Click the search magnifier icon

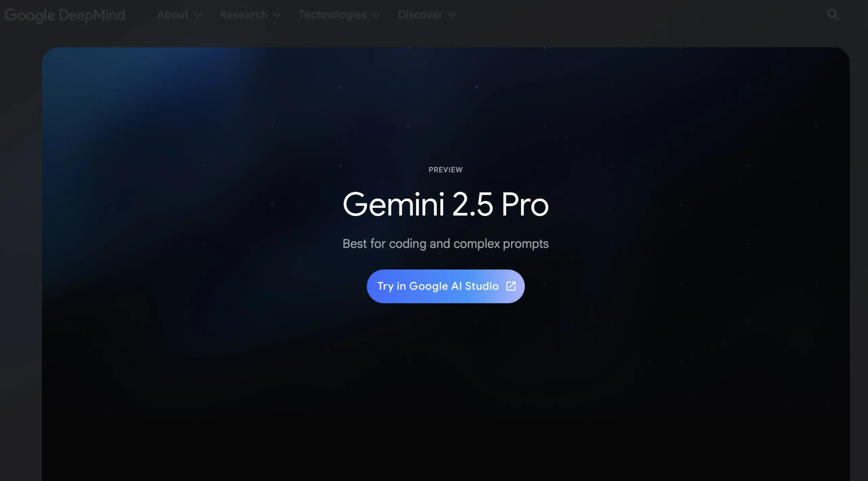[833, 15]
